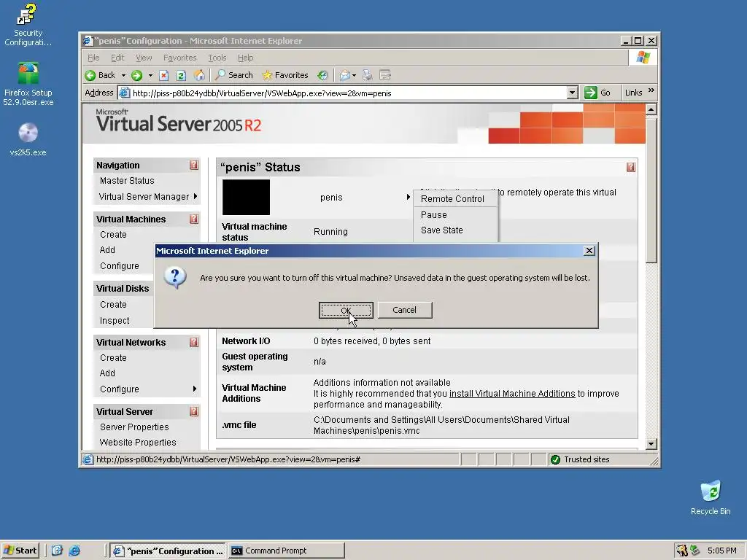The height and width of the screenshot is (560, 747).
Task: Click Create under Virtual Networks
Action: [113, 358]
